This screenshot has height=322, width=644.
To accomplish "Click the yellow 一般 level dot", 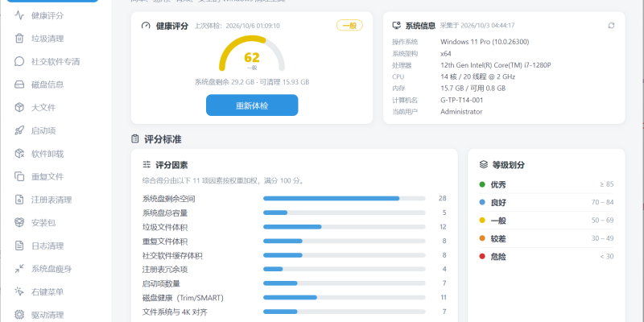I will pyautogui.click(x=482, y=221).
